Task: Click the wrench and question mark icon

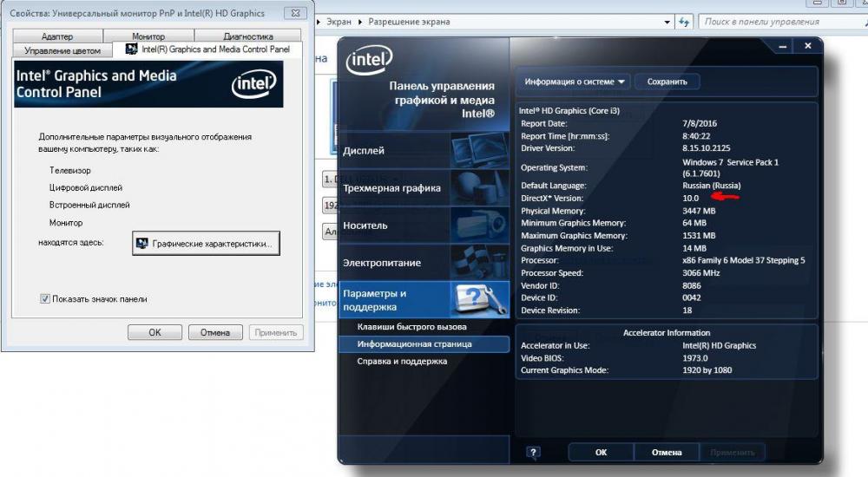Action: (x=479, y=300)
